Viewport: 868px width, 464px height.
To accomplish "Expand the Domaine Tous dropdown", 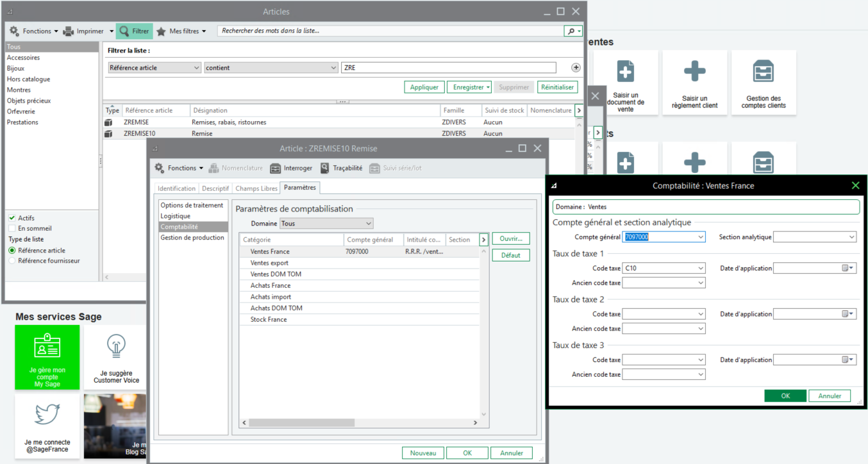I will [x=368, y=224].
